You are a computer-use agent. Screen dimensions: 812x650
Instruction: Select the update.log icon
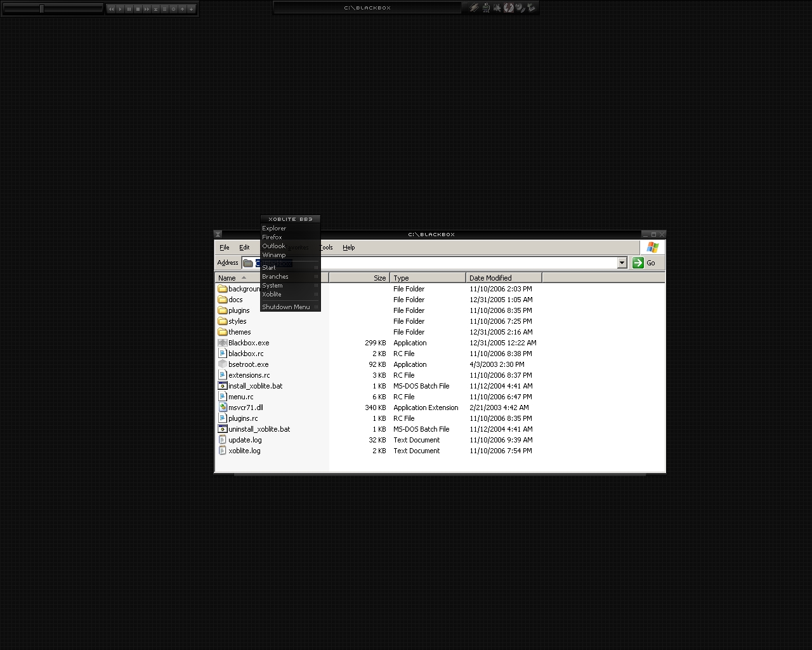click(223, 440)
